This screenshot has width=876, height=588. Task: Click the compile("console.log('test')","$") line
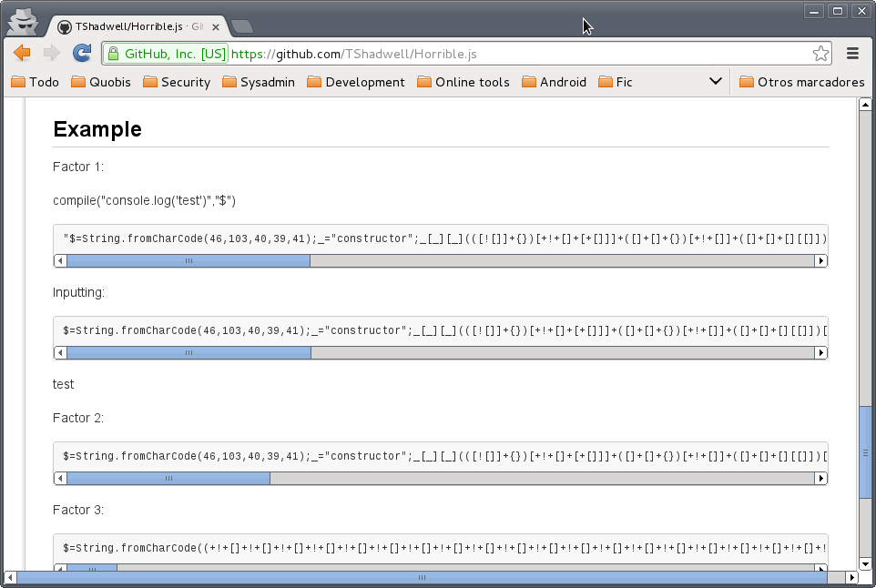(144, 200)
